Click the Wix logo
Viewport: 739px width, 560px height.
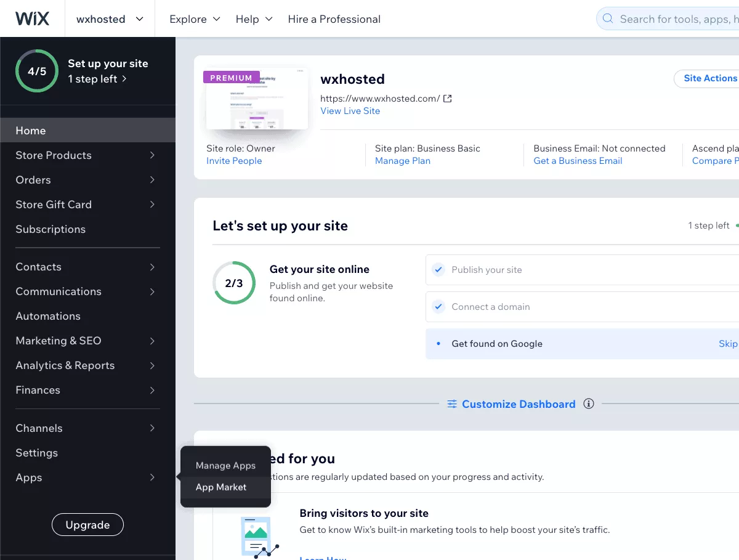tap(32, 18)
